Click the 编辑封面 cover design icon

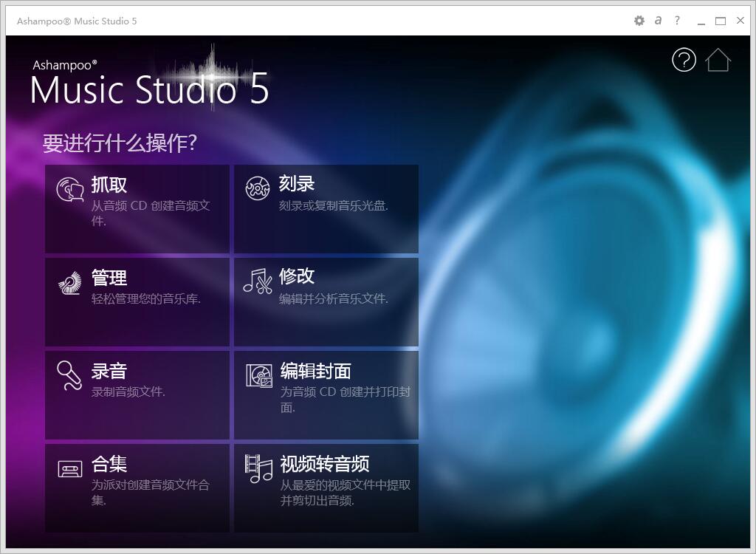259,376
